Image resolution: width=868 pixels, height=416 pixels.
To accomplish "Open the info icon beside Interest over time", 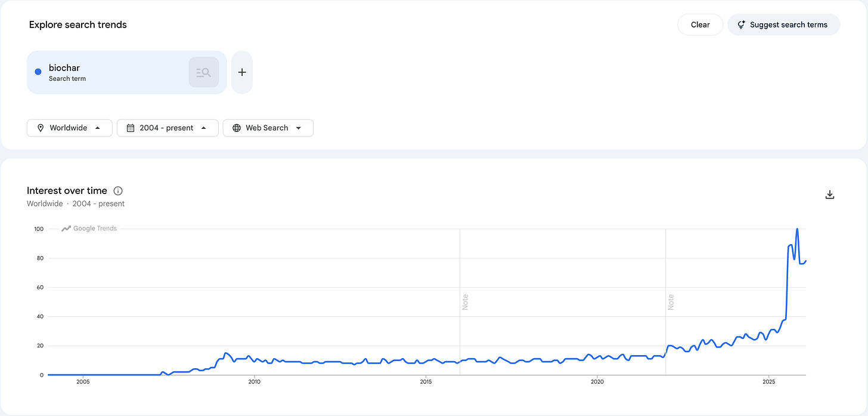I will pos(118,191).
